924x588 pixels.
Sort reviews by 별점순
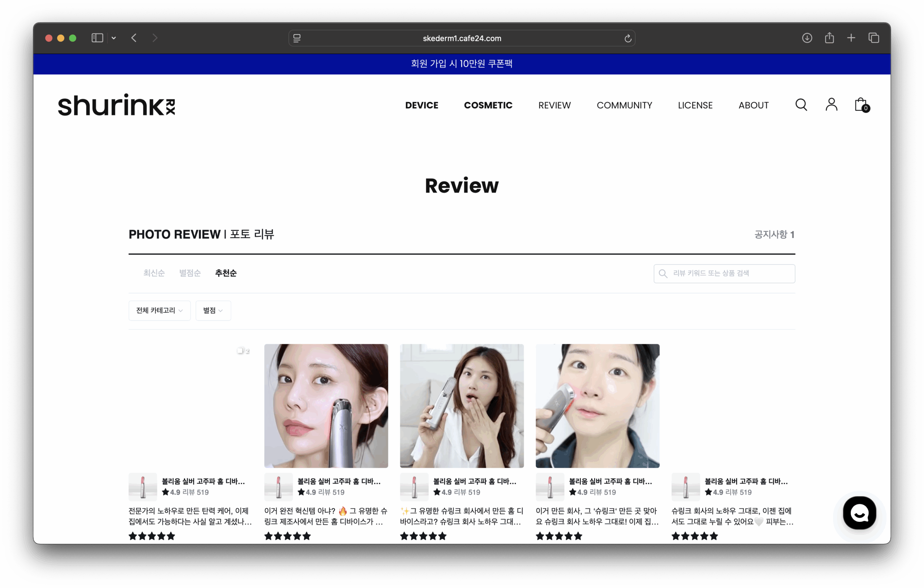tap(190, 273)
